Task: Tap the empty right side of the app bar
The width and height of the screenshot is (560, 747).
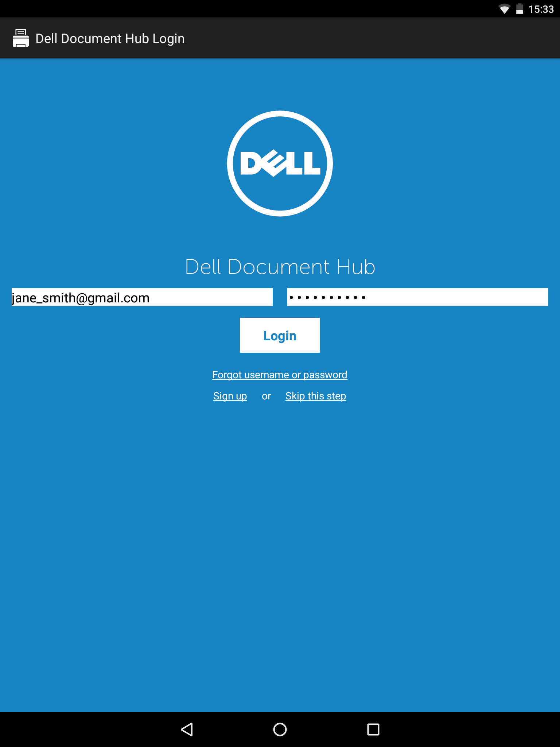Action: point(401,38)
